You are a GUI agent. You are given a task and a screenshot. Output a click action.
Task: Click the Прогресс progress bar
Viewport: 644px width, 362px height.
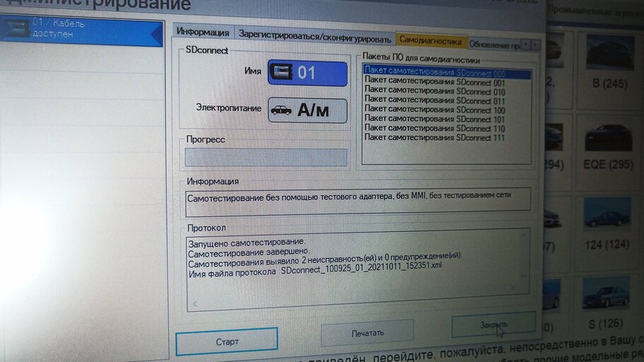point(266,157)
